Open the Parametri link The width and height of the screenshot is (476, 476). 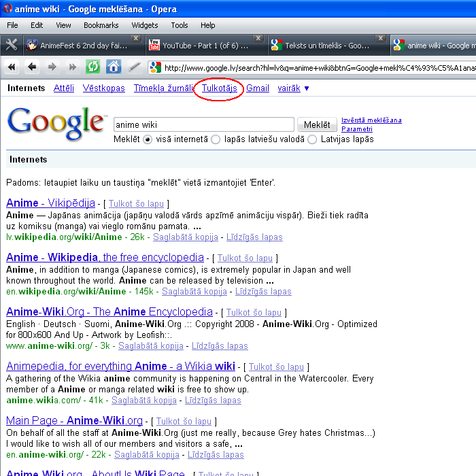pos(357,129)
